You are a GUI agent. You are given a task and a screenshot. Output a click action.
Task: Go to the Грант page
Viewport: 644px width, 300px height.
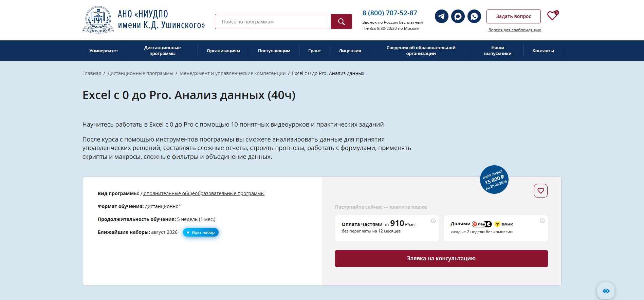(x=314, y=51)
